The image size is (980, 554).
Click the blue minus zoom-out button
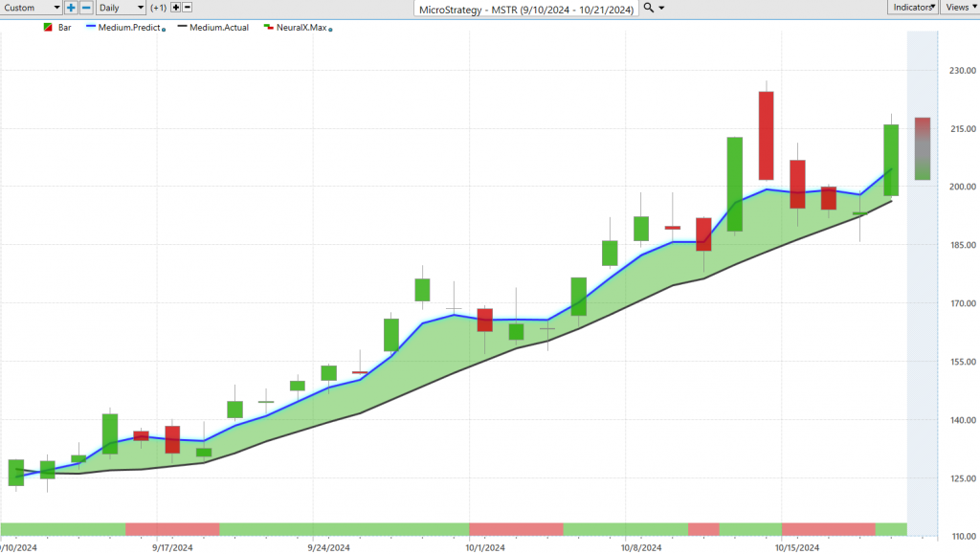[x=86, y=8]
